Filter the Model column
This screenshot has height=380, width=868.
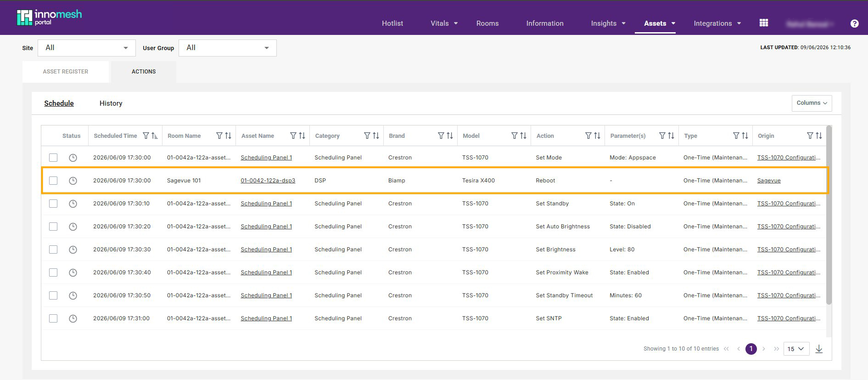[x=515, y=136]
